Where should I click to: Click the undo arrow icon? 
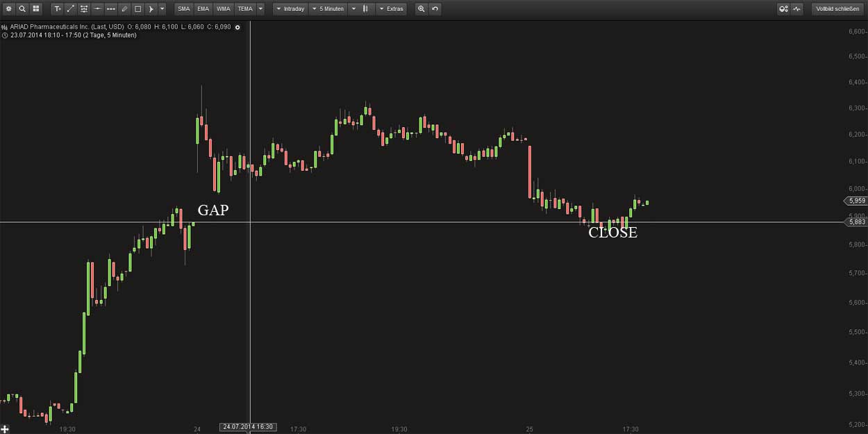point(435,8)
